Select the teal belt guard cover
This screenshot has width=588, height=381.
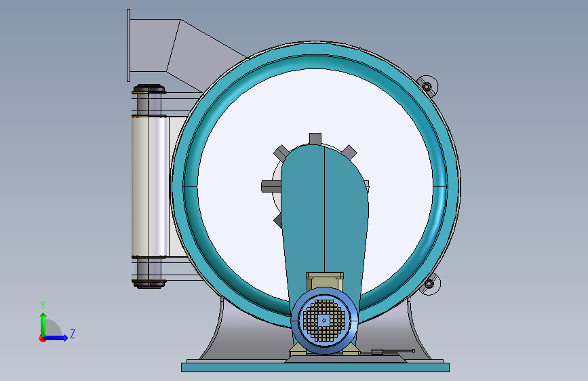click(x=325, y=218)
